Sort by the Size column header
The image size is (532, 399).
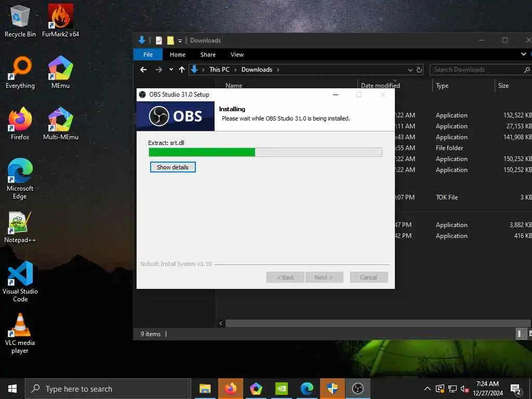(x=503, y=86)
